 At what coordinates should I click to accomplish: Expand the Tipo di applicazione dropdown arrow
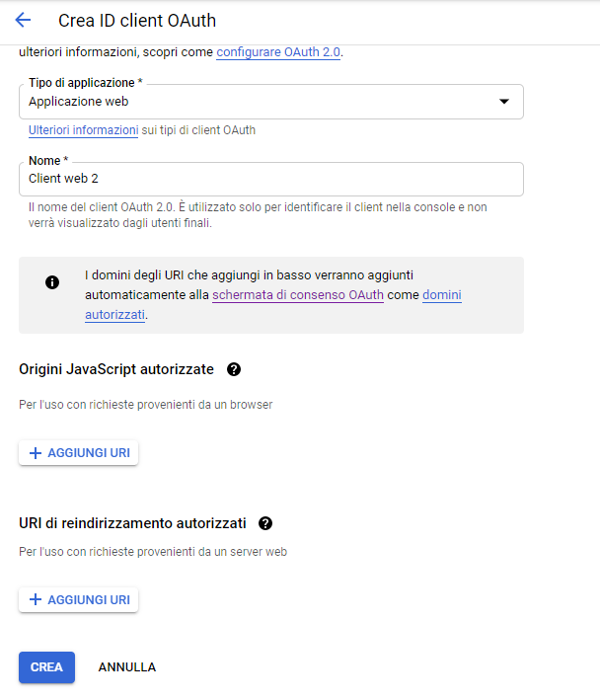(x=504, y=102)
